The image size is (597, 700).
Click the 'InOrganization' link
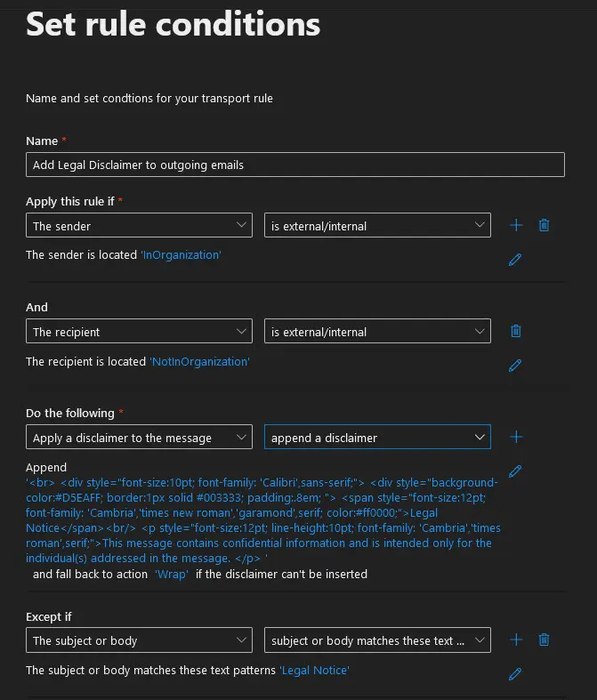181,255
